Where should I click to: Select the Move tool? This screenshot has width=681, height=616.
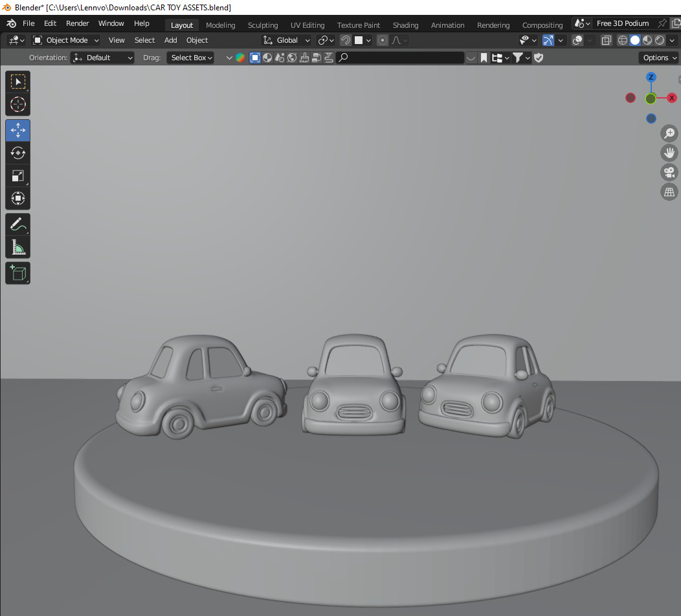point(18,130)
